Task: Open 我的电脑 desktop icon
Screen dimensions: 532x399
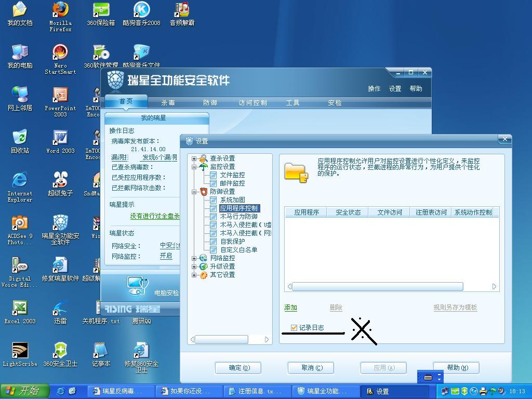Action: 20,56
